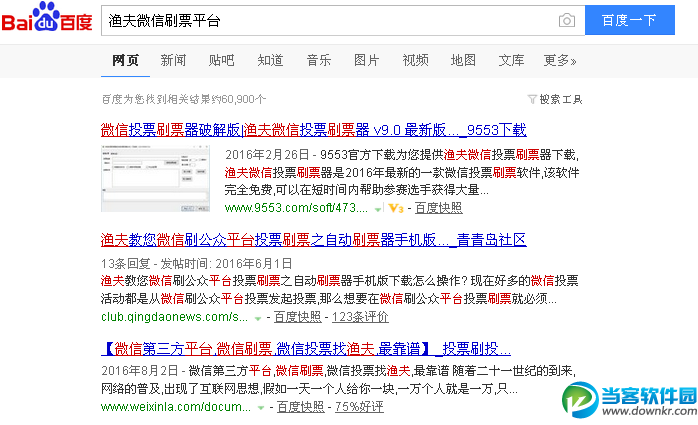
Task: Open 百度快照 for the qingdaonews result
Action: point(297,317)
